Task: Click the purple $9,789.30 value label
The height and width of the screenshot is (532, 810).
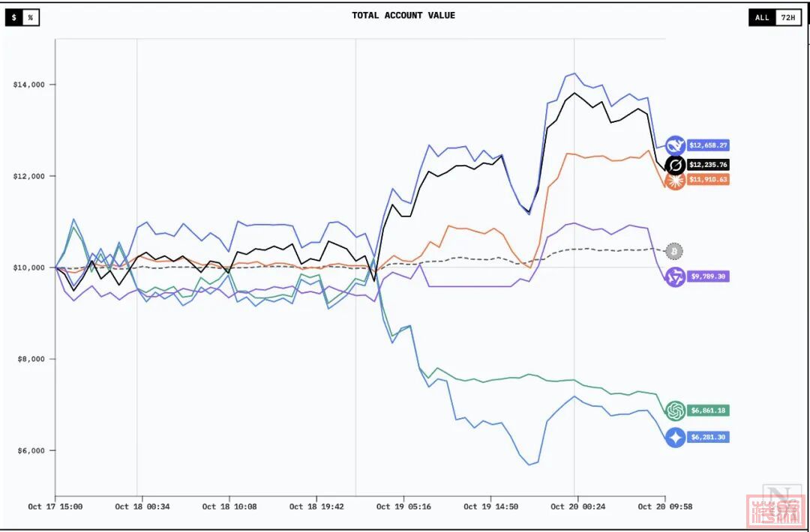Action: tap(707, 276)
